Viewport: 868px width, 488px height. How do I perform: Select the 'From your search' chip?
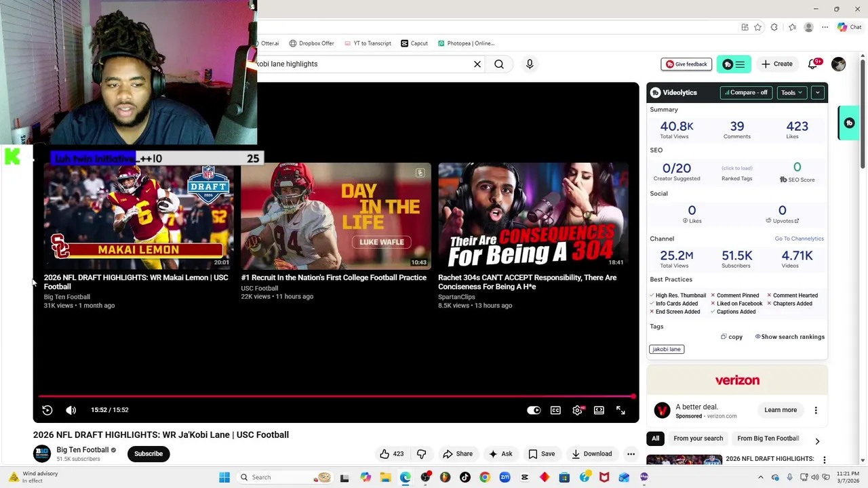pos(698,439)
